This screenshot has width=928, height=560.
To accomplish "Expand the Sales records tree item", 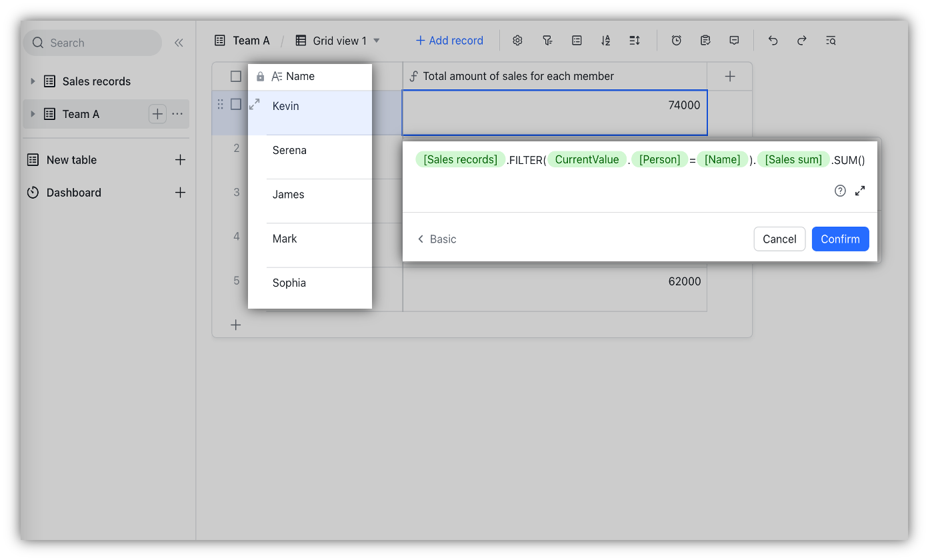I will click(33, 81).
